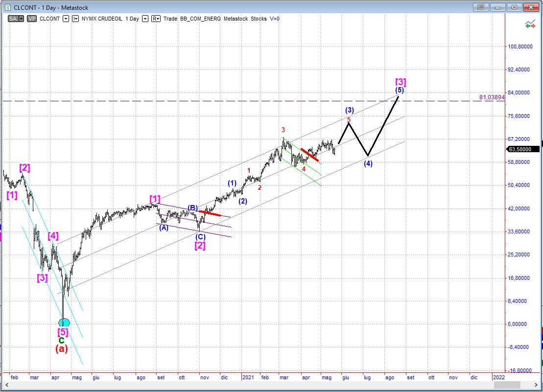Open the SA dropdown button

(x=16, y=19)
